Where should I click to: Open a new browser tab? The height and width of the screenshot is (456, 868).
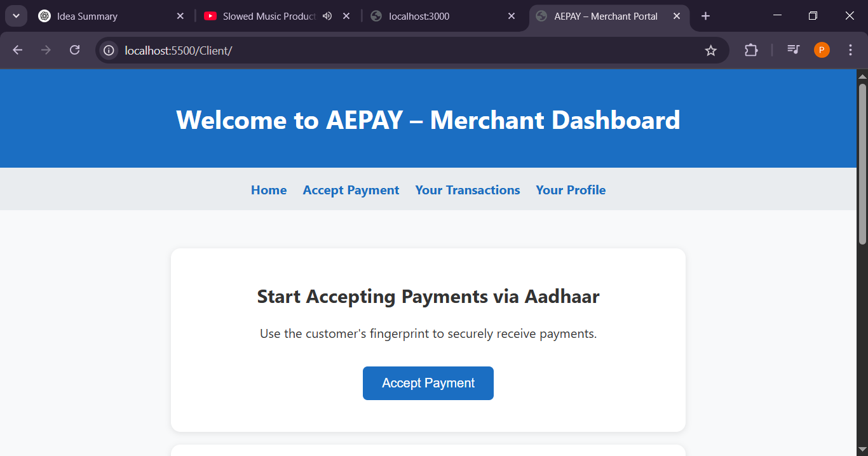click(705, 16)
